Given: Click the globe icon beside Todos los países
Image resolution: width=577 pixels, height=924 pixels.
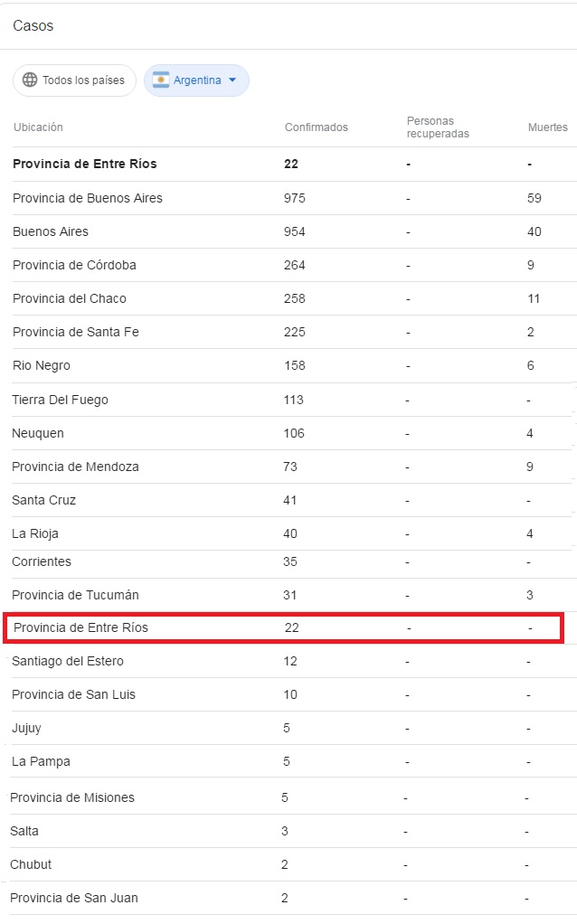Looking at the screenshot, I should click(x=30, y=80).
